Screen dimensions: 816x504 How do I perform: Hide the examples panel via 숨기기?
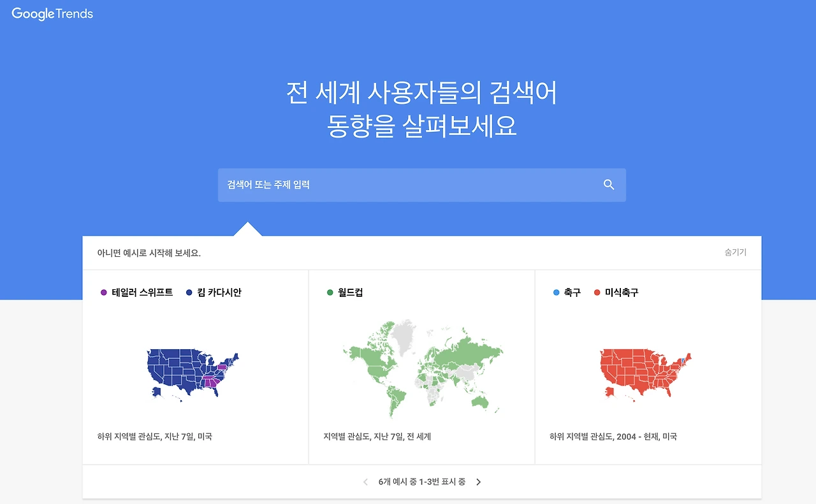click(x=735, y=252)
